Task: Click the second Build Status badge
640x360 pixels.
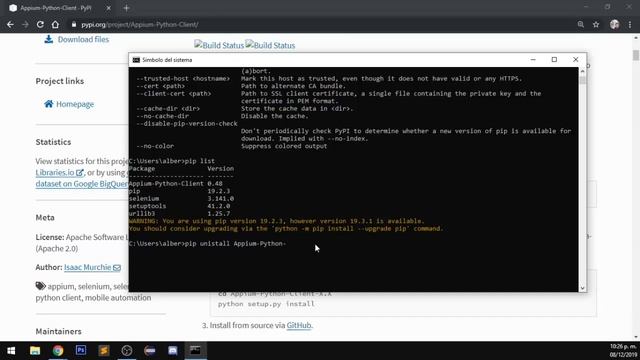Action: [x=270, y=45]
